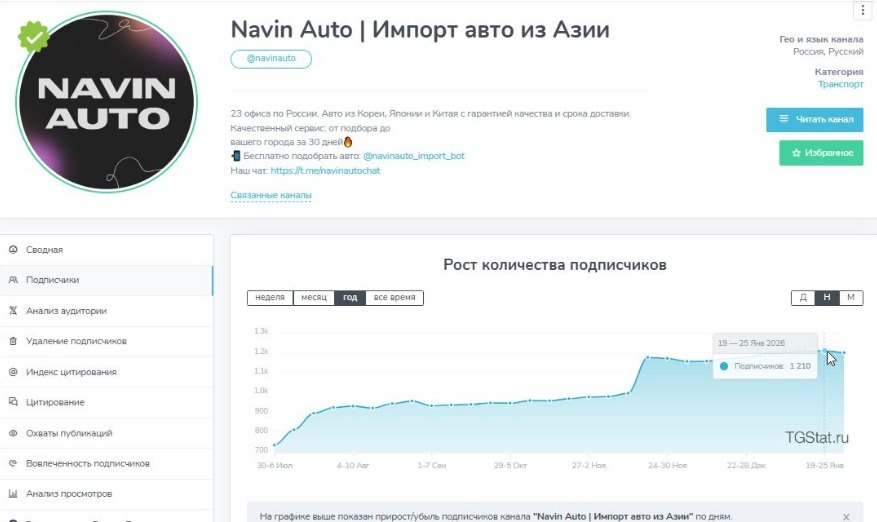Click the Читать канал button

tap(814, 119)
